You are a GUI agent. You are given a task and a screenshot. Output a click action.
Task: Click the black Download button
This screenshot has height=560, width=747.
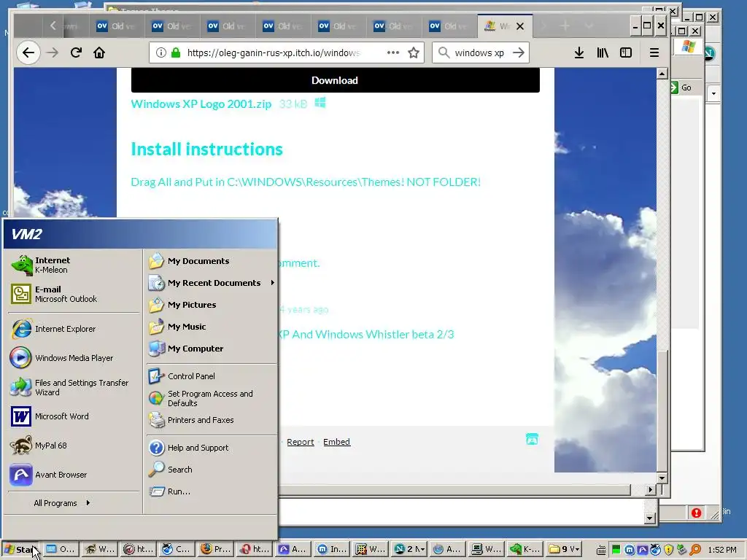click(x=335, y=80)
